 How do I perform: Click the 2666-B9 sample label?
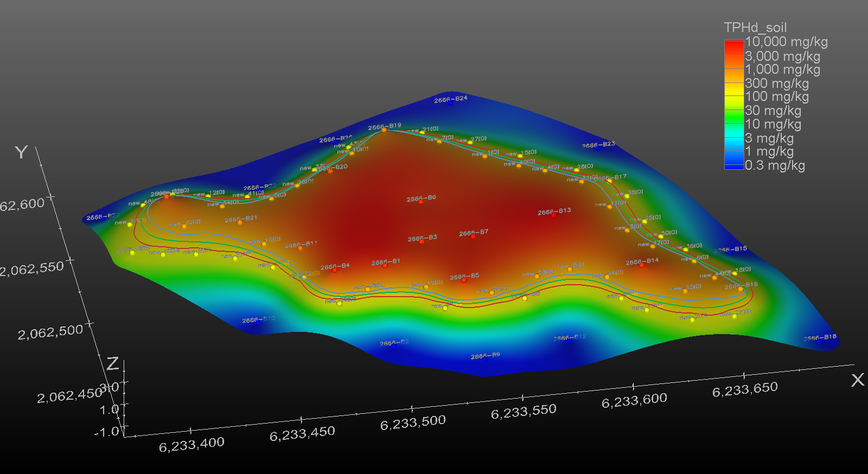click(486, 356)
